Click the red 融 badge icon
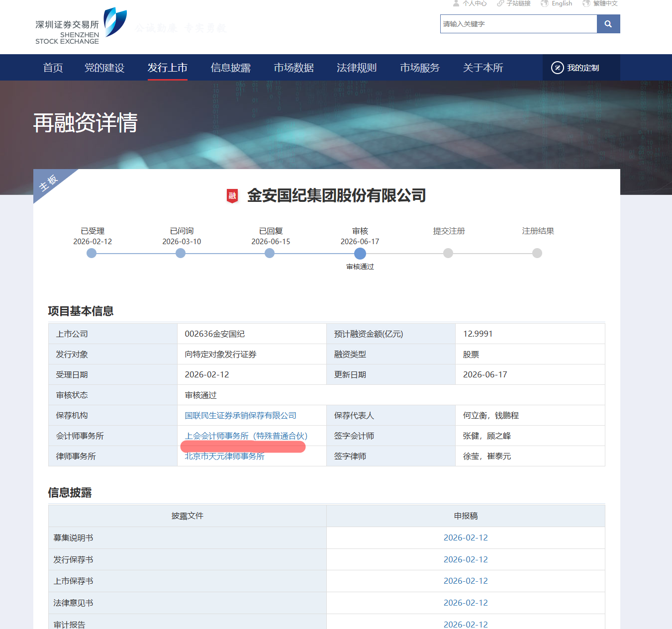This screenshot has width=672, height=629. [232, 196]
